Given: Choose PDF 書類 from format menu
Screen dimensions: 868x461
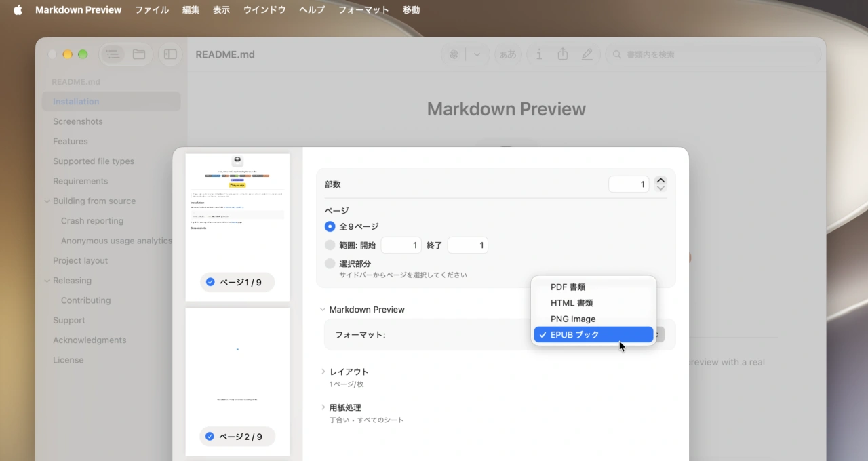Looking at the screenshot, I should pos(593,287).
